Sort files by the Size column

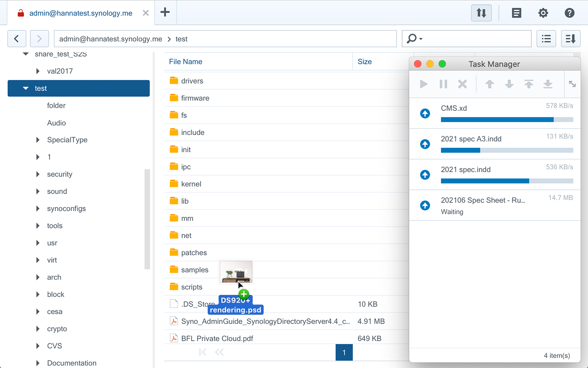[x=364, y=62]
